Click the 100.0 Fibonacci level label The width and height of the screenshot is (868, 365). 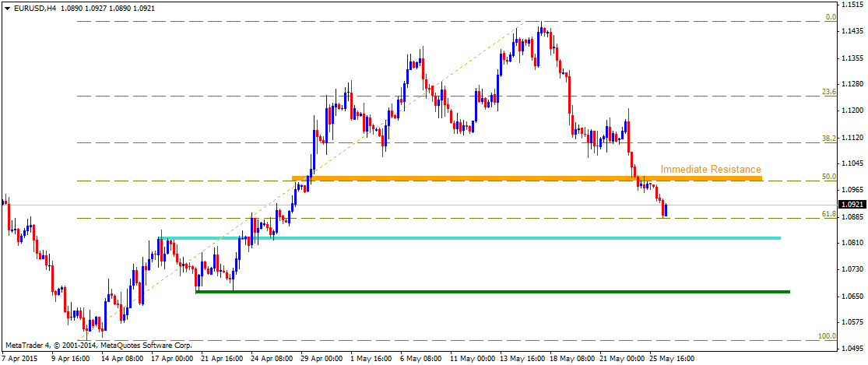tap(827, 335)
